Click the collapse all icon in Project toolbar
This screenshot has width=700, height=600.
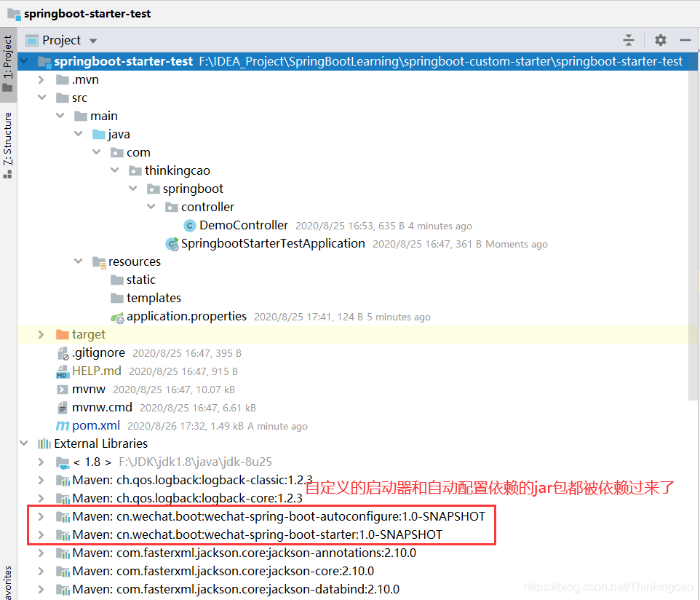(629, 40)
